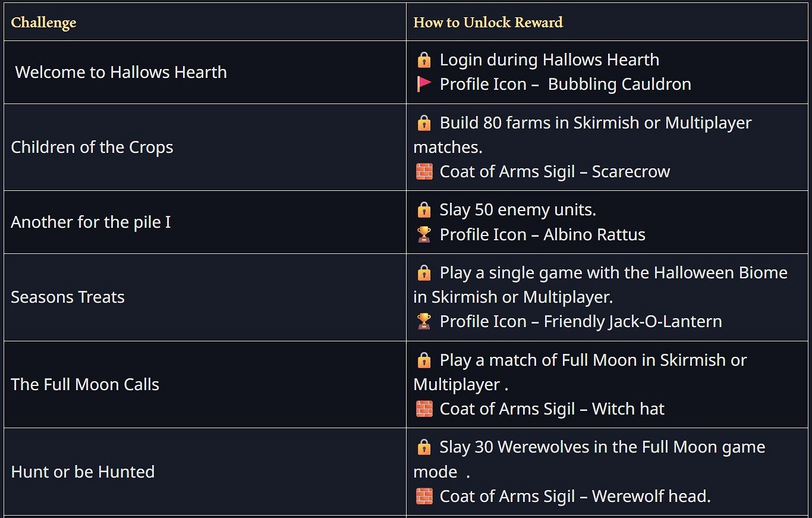This screenshot has width=812, height=518.
Task: Select the brick icon next to Witch hat
Action: pos(424,409)
